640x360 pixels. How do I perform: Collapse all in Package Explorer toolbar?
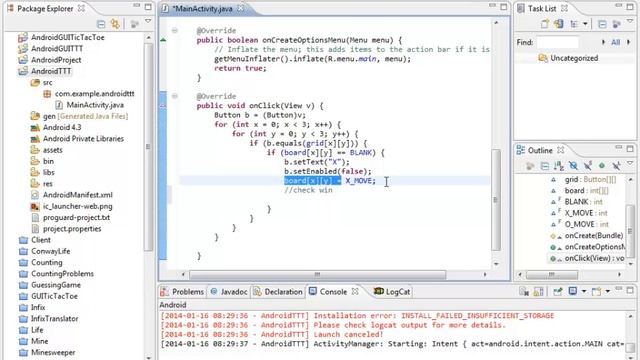coord(101,24)
